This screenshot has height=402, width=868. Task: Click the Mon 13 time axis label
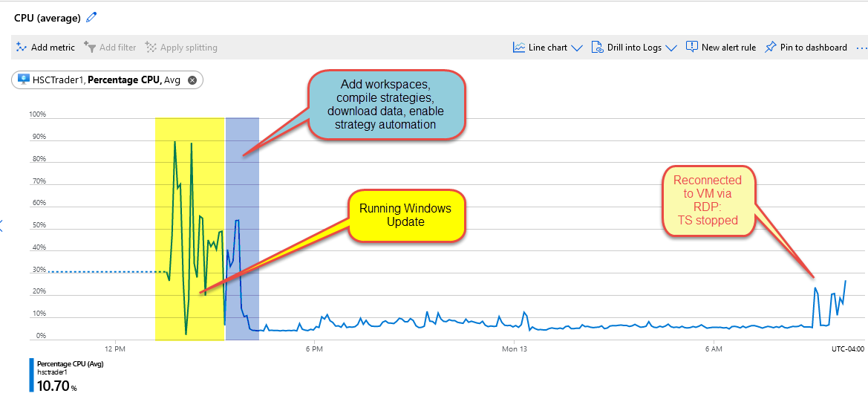pos(515,348)
